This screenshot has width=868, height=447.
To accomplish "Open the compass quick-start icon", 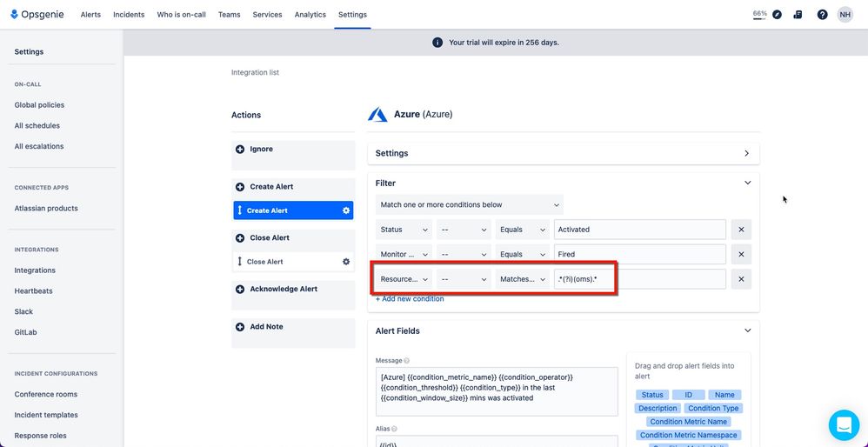I will point(777,15).
